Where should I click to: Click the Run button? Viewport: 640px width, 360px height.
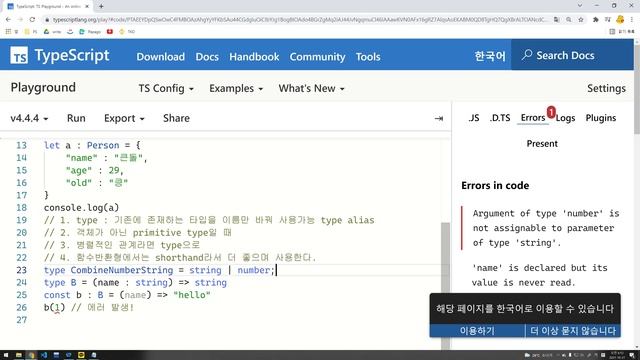tap(76, 118)
